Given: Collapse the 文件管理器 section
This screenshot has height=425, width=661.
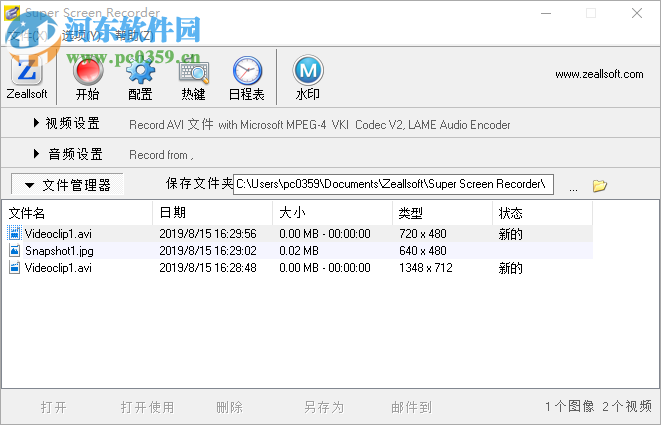Looking at the screenshot, I should coord(67,185).
